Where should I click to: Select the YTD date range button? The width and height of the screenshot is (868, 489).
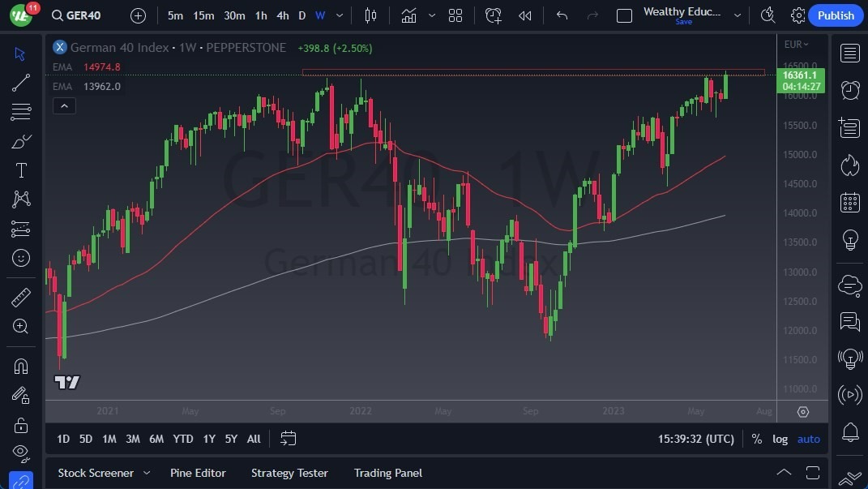182,439
